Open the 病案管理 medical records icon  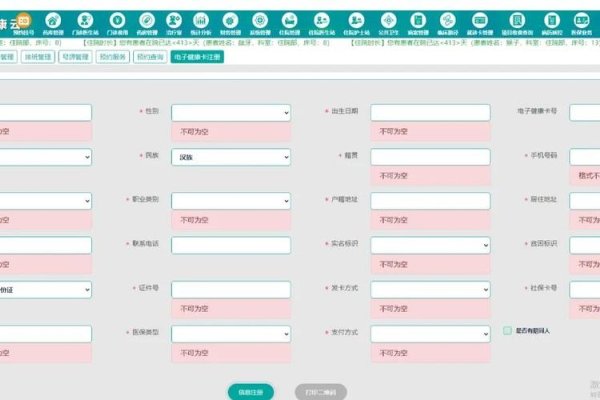point(418,24)
